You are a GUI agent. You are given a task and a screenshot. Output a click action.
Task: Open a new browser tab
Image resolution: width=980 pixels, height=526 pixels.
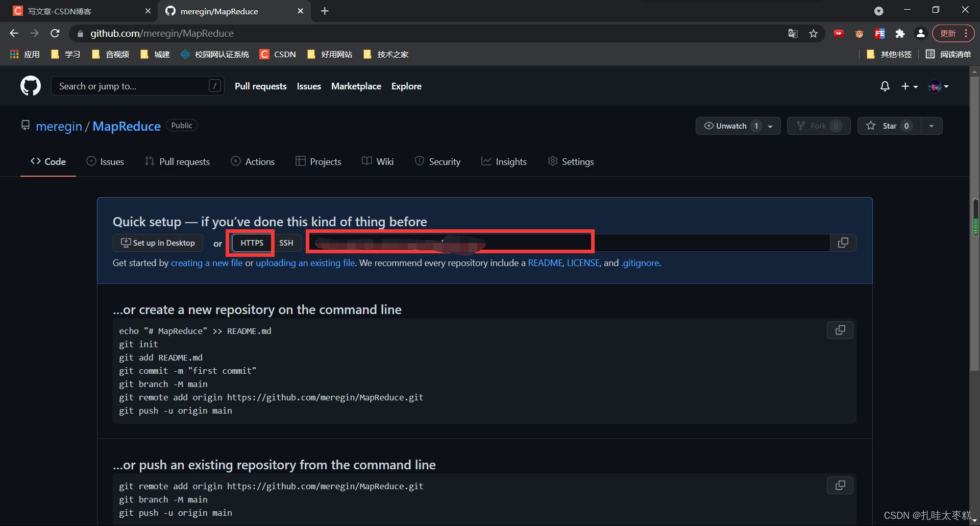click(x=325, y=11)
